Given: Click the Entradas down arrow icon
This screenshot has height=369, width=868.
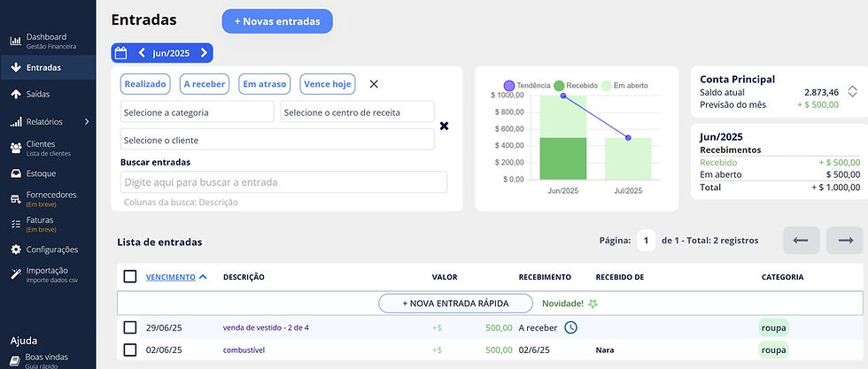Looking at the screenshot, I should tap(16, 67).
